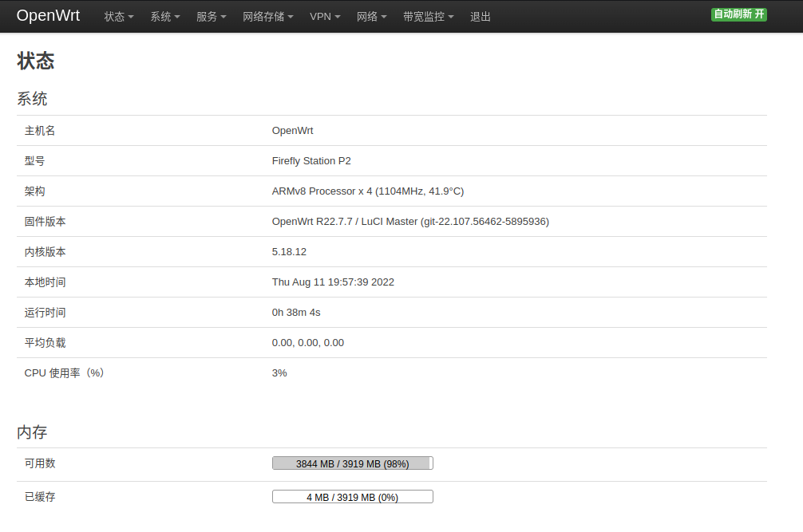The height and width of the screenshot is (532, 803).
Task: Expand the 系统 navigation menu
Action: [x=165, y=17]
